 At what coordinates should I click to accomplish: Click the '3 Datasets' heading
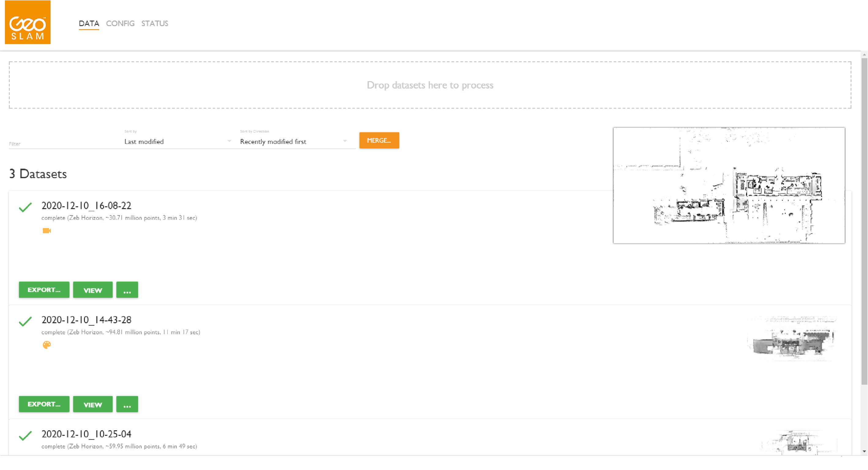pyautogui.click(x=38, y=174)
